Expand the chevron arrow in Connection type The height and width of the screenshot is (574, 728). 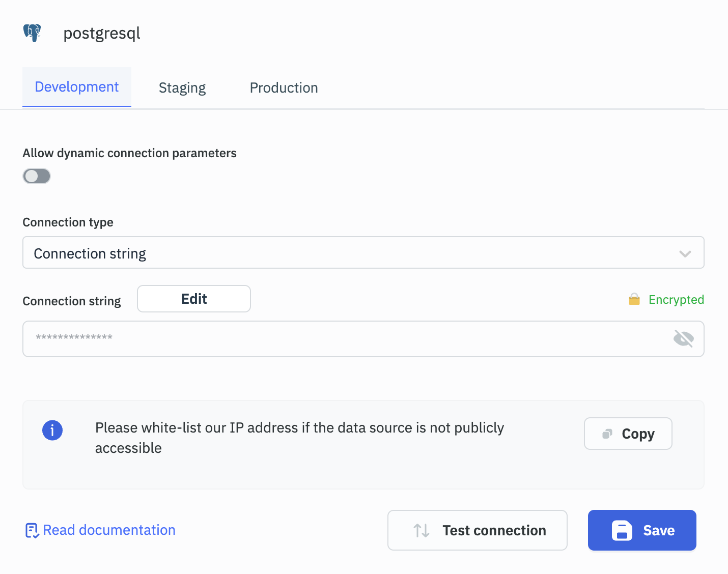pyautogui.click(x=685, y=253)
